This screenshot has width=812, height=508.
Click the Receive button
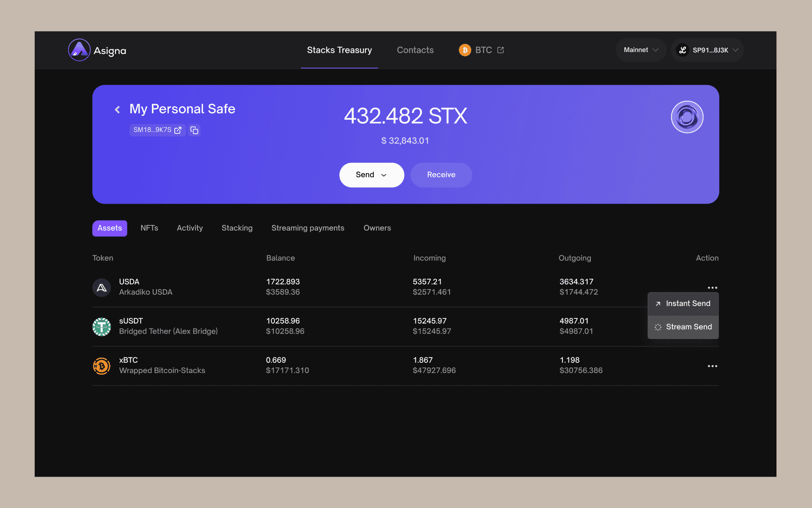(441, 175)
